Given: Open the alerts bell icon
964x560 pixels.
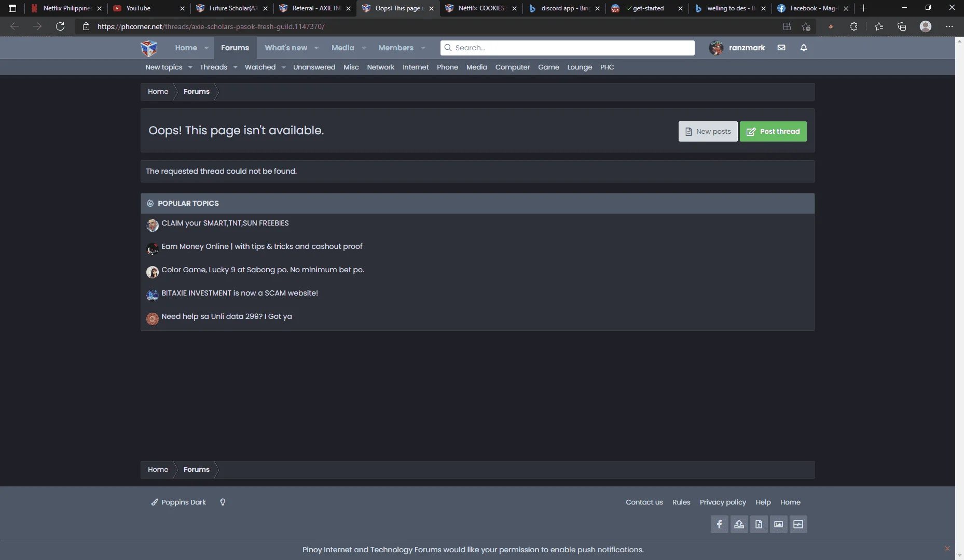Looking at the screenshot, I should pyautogui.click(x=804, y=48).
